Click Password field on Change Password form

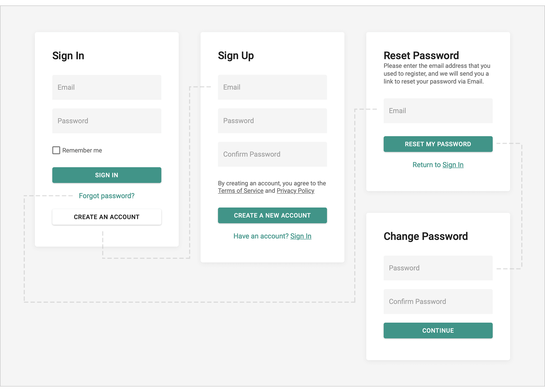(438, 268)
